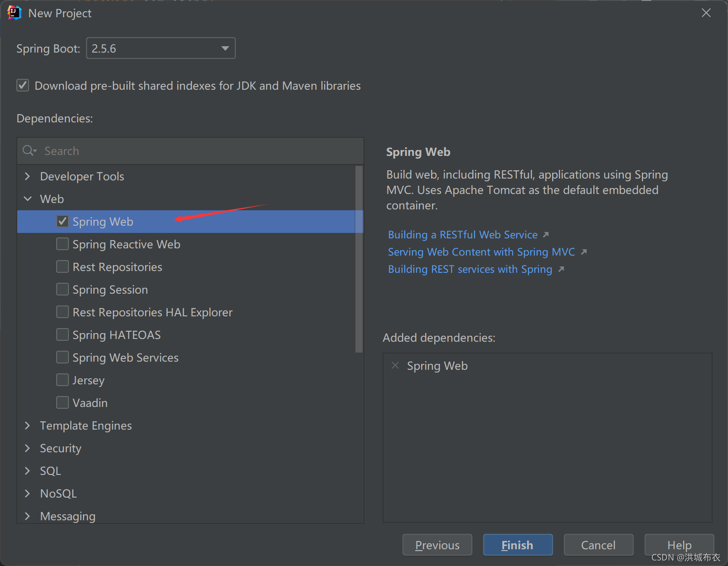This screenshot has width=728, height=566.
Task: Open Building REST services with Spring link
Action: tap(470, 269)
